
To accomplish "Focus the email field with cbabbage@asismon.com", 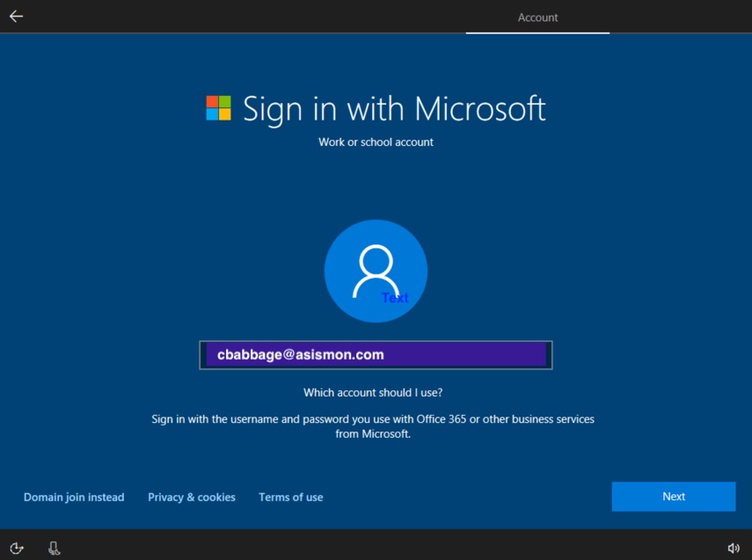I will click(x=376, y=355).
